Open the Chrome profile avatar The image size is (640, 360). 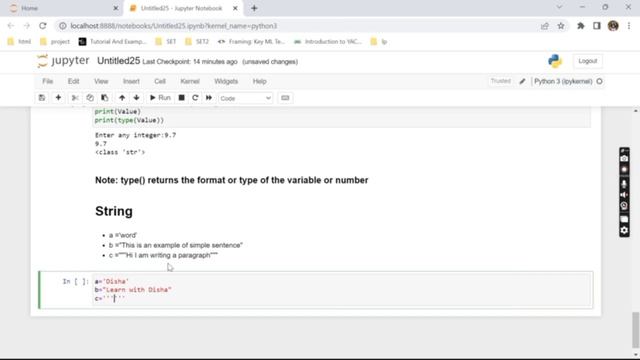coord(613,26)
